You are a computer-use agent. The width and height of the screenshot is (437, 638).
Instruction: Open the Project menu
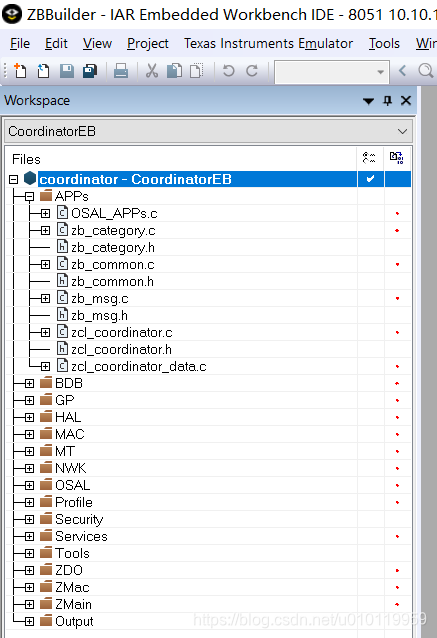(148, 43)
